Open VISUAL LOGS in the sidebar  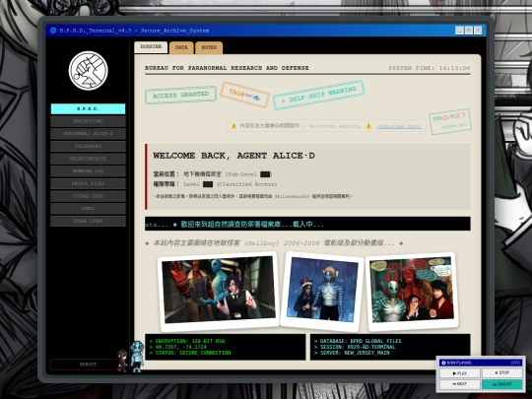(88, 196)
